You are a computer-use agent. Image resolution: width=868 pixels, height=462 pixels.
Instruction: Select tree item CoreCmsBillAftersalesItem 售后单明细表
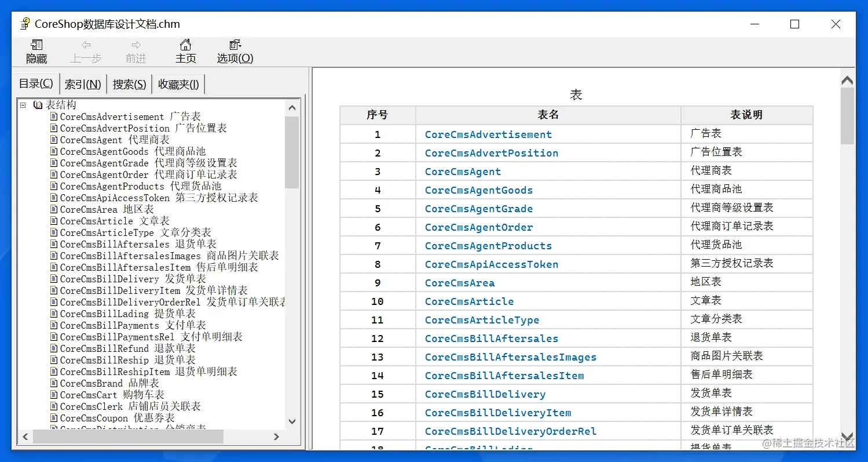[x=159, y=267]
